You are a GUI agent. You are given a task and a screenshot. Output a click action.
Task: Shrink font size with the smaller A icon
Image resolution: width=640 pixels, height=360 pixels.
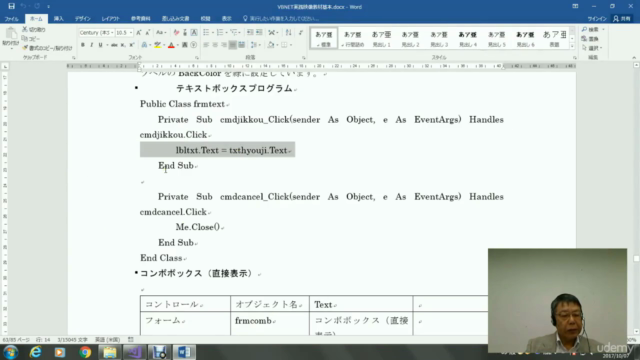(x=147, y=33)
